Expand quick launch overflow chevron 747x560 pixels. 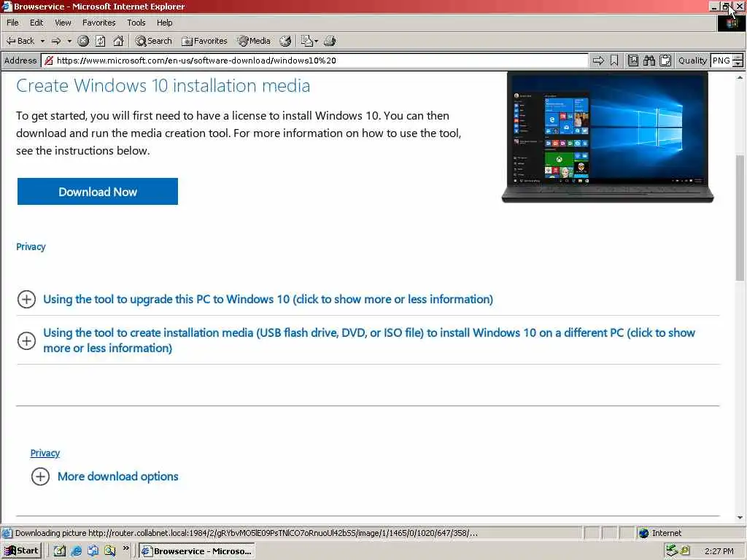coord(125,548)
